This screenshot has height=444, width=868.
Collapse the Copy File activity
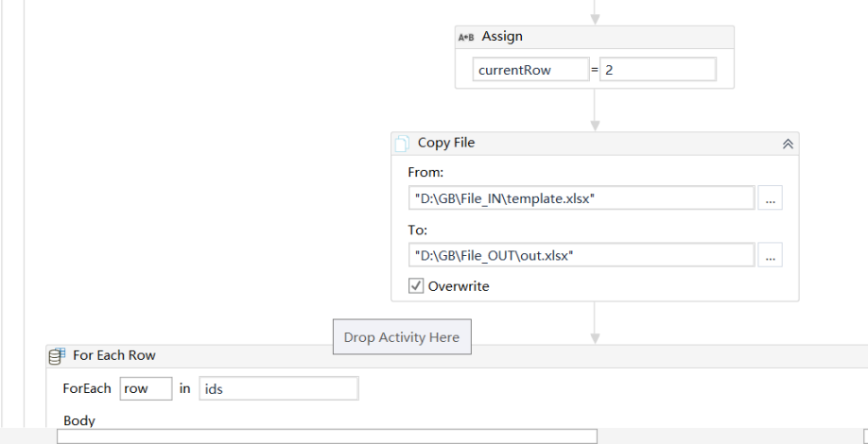pos(788,144)
